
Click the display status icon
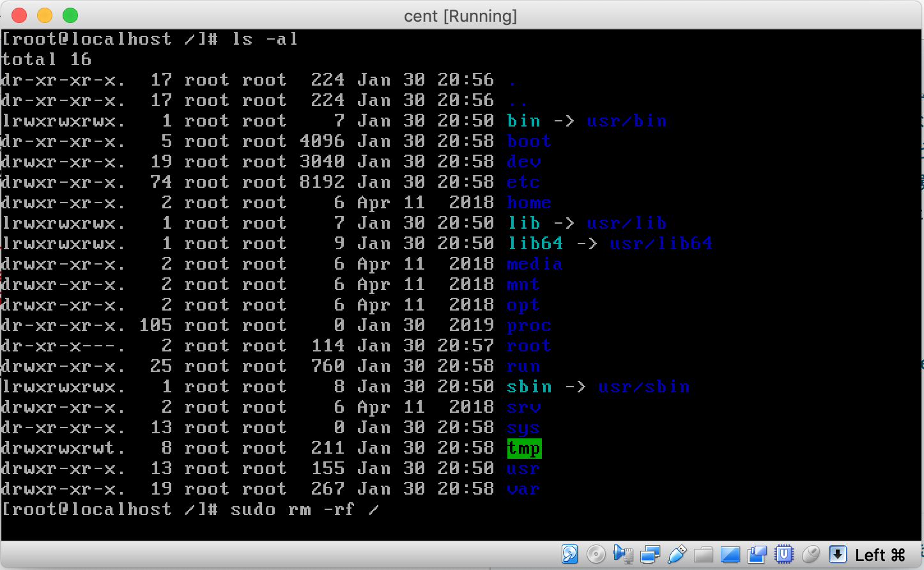[x=730, y=554]
